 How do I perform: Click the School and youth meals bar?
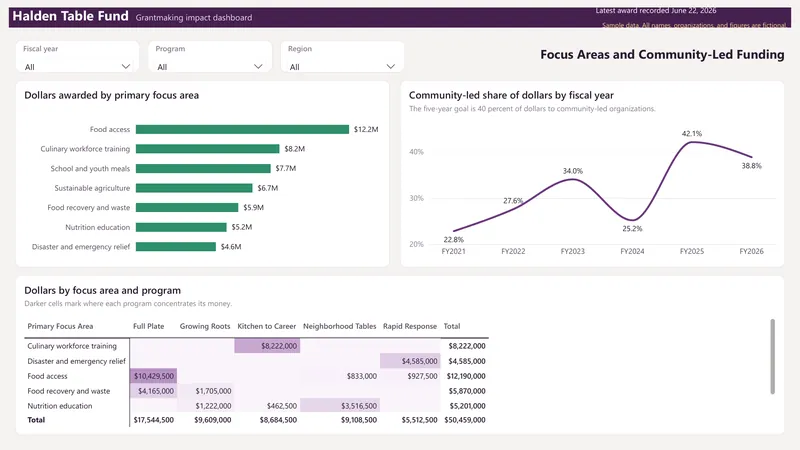point(203,168)
